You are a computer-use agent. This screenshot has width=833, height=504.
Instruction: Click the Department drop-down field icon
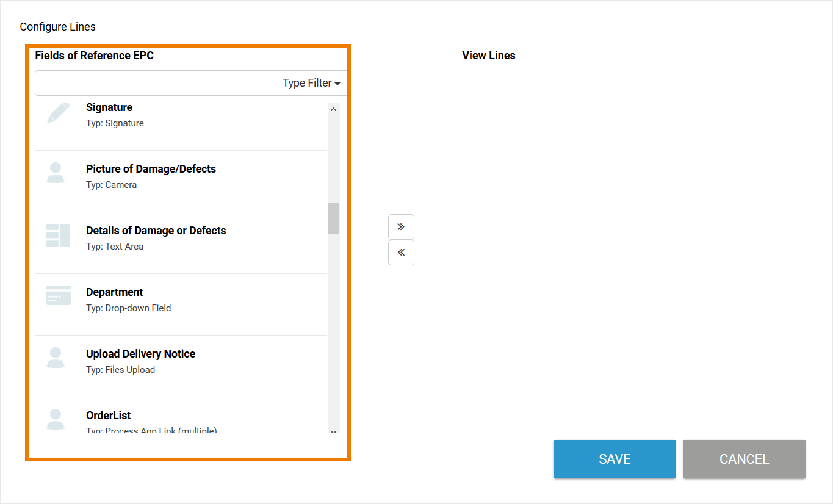(x=59, y=295)
